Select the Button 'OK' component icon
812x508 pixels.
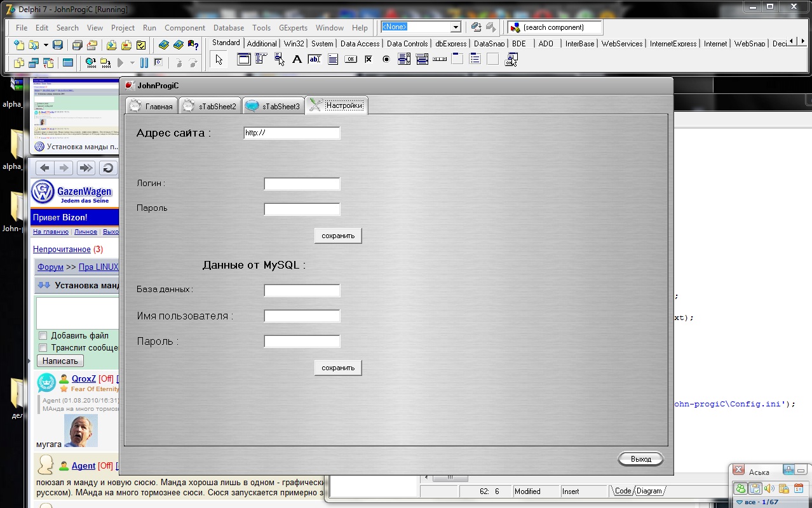coord(351,60)
